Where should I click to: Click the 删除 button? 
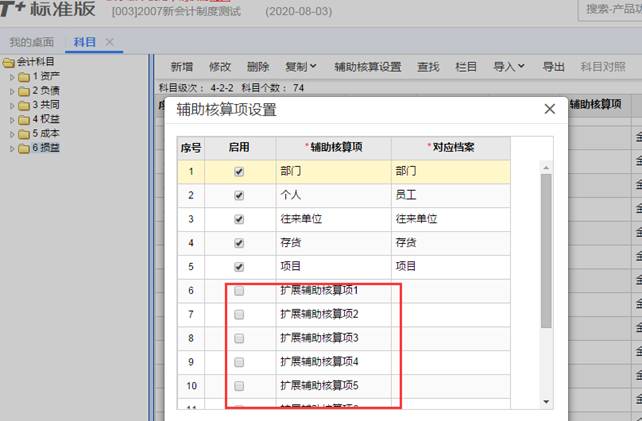257,67
